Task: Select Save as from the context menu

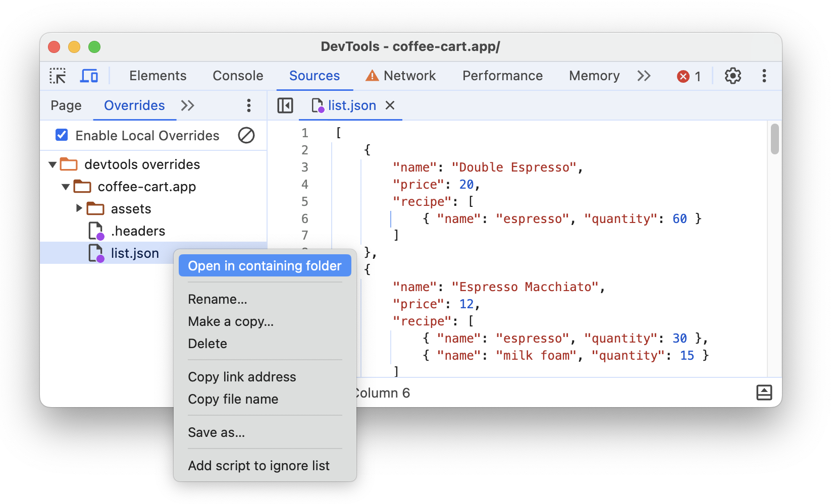Action: tap(216, 432)
